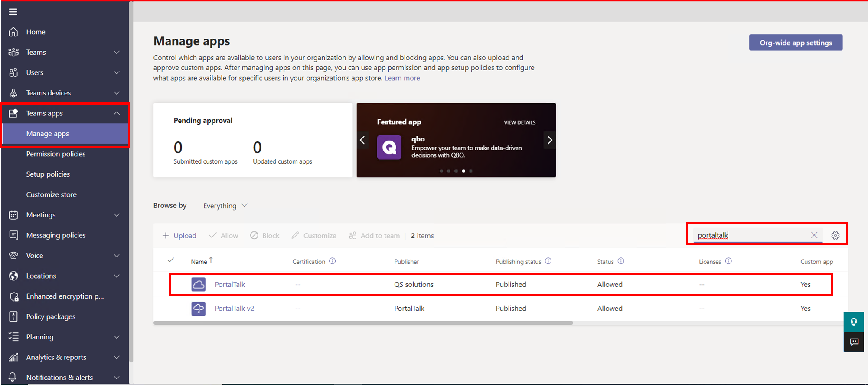Show next featured app

coord(550,140)
